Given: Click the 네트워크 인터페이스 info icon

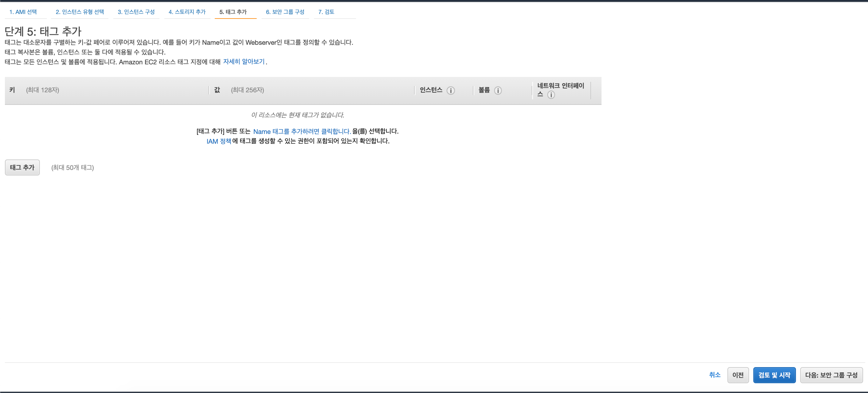Looking at the screenshot, I should 551,95.
